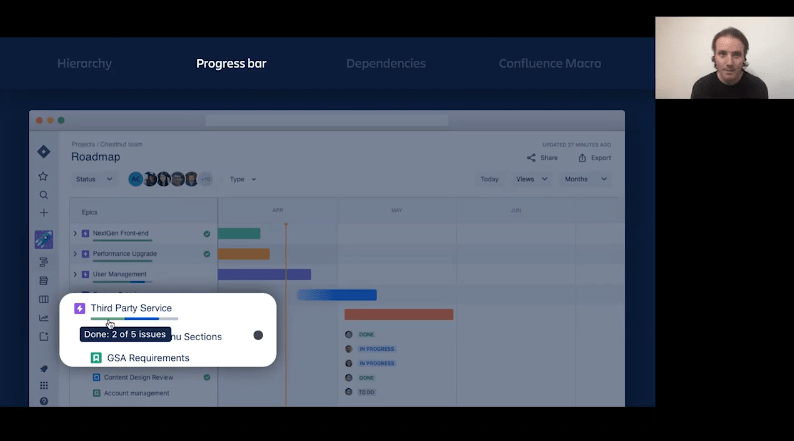Switch to the Hierarchy tab
The image size is (794, 441).
(x=84, y=64)
